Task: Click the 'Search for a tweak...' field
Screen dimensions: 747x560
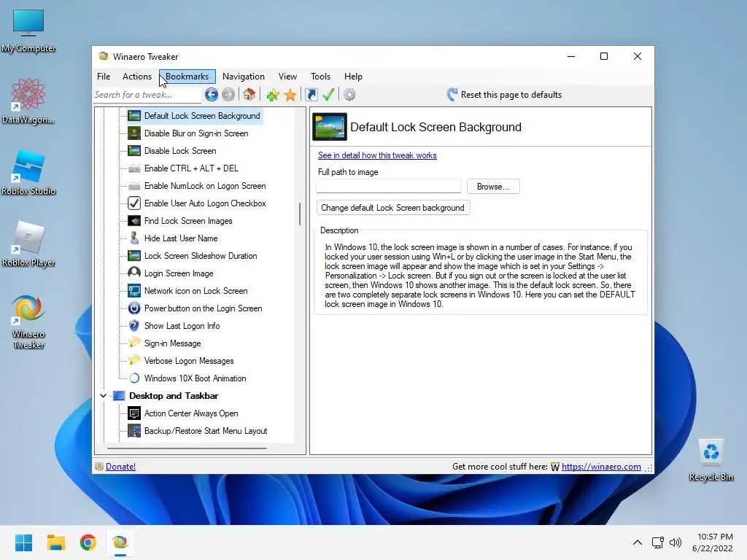Action: (147, 95)
